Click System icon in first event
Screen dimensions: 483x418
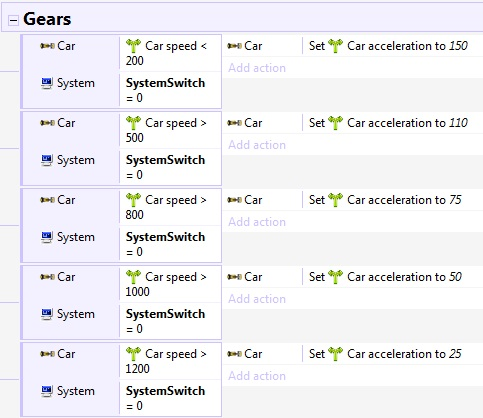(x=47, y=83)
